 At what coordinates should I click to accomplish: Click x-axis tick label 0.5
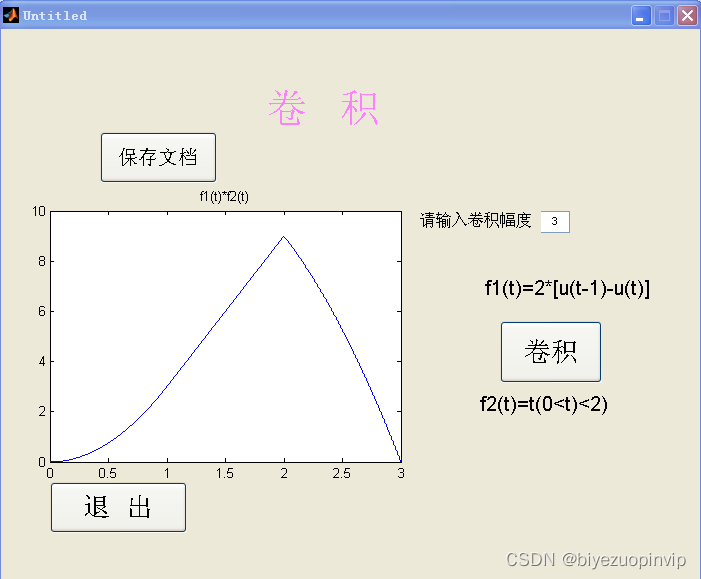[x=108, y=473]
